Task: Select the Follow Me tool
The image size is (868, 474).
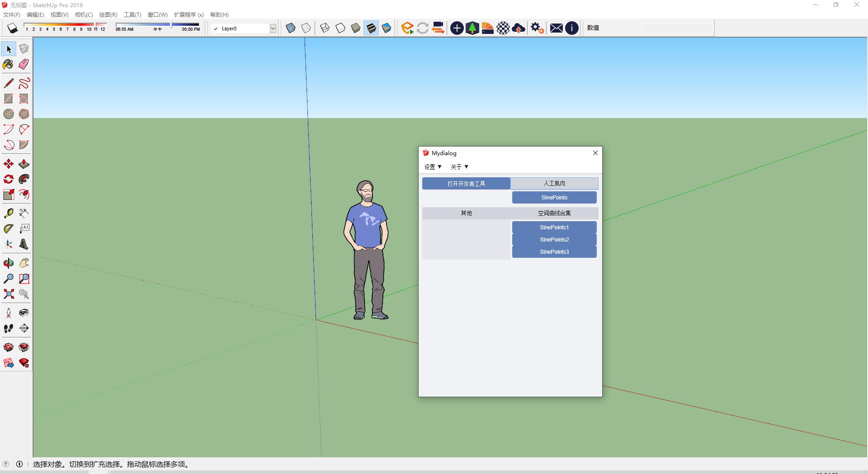Action: point(24,179)
